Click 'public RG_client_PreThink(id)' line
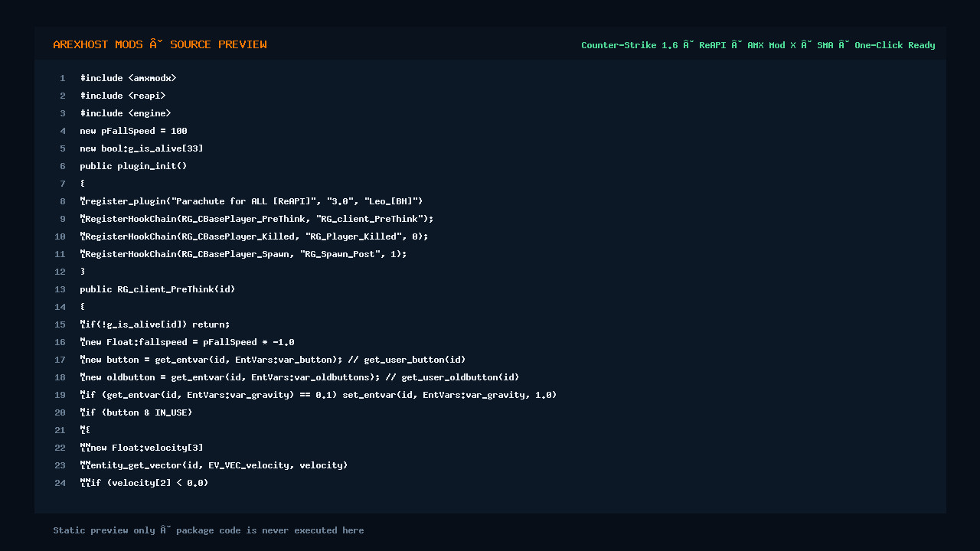980x551 pixels. coord(158,289)
